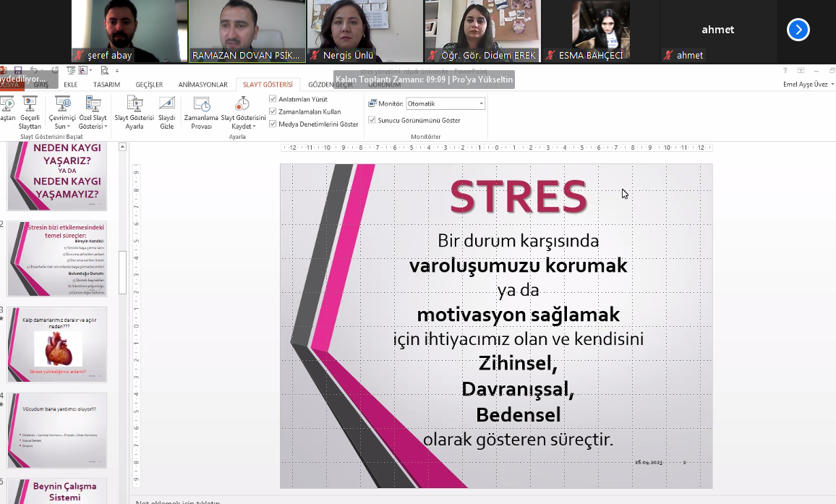Expand dropdown arrow next to font A icon
Screen dimensions: 836x504
click(90, 70)
